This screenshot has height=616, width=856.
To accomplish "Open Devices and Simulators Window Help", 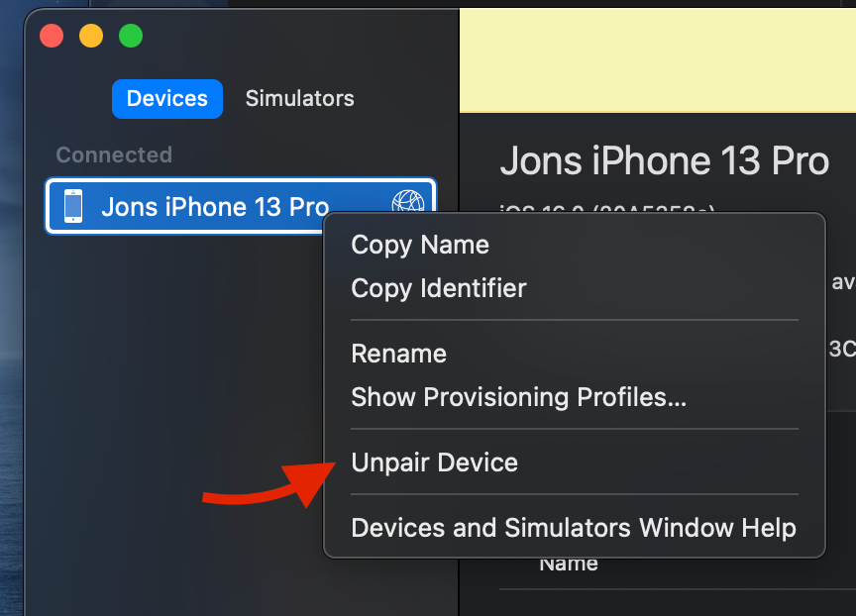I will [573, 528].
